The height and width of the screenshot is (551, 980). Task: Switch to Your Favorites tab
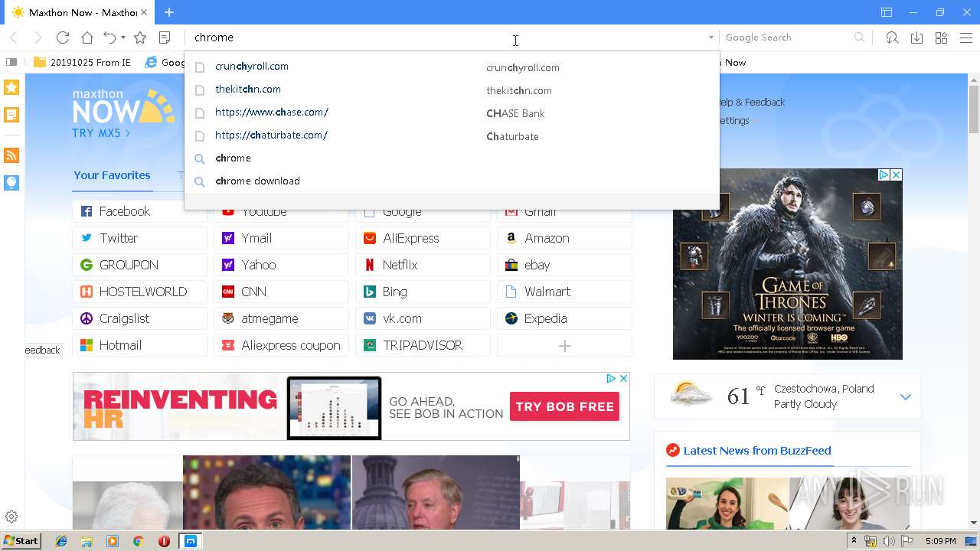coord(112,175)
